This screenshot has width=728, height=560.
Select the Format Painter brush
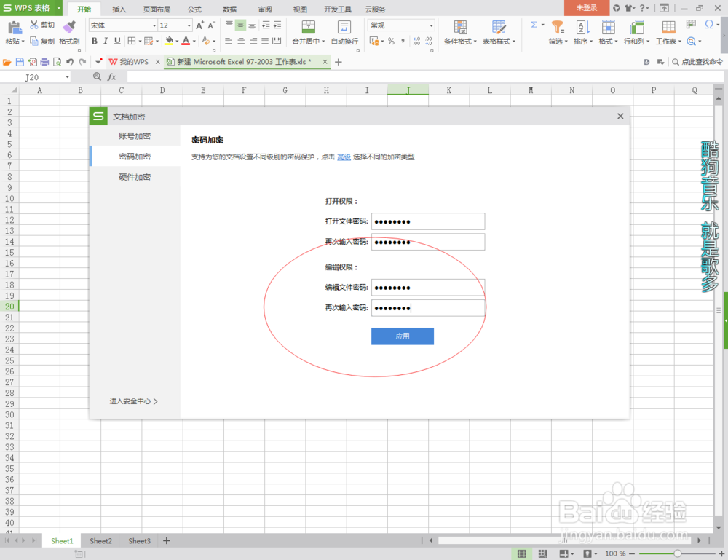(x=69, y=27)
